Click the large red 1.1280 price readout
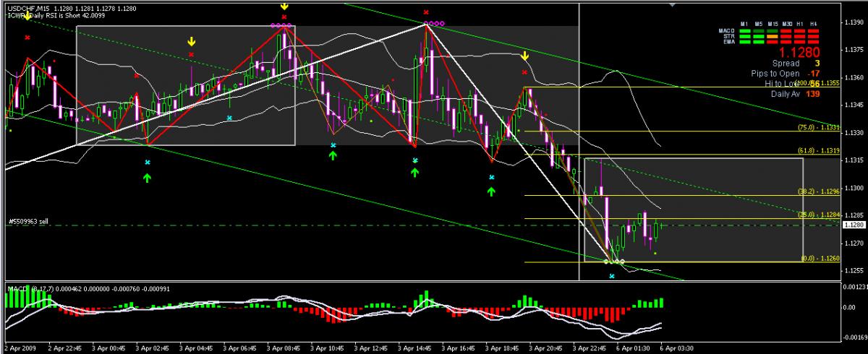Image resolution: width=868 pixels, height=354 pixels. (x=799, y=52)
